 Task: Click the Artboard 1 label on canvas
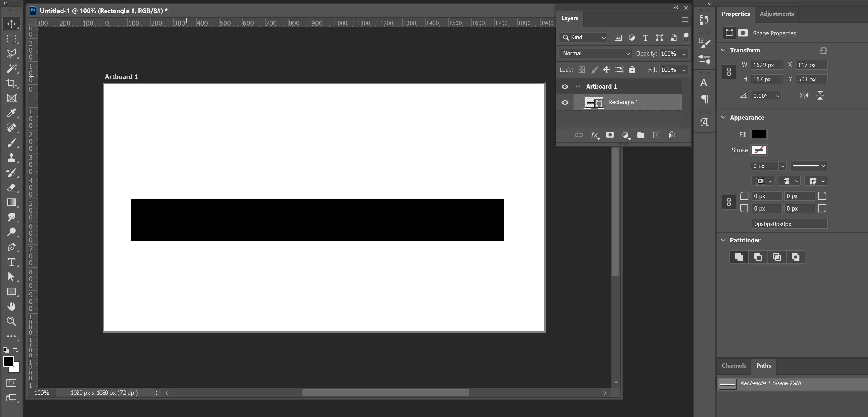(x=121, y=77)
